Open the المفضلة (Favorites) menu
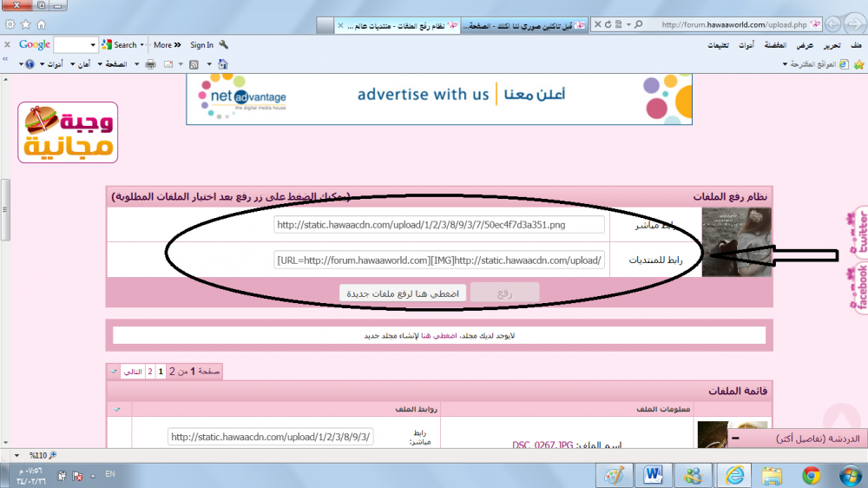The width and height of the screenshot is (868, 488). 776,45
